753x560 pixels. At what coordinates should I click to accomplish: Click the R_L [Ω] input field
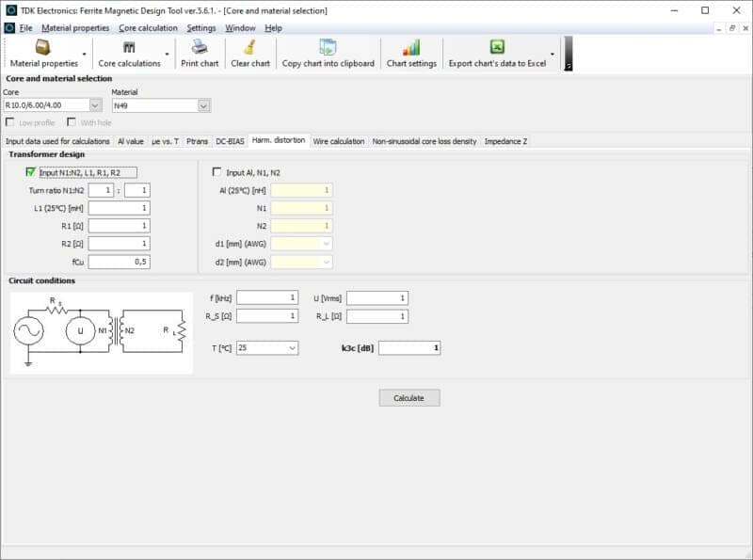[x=377, y=316]
